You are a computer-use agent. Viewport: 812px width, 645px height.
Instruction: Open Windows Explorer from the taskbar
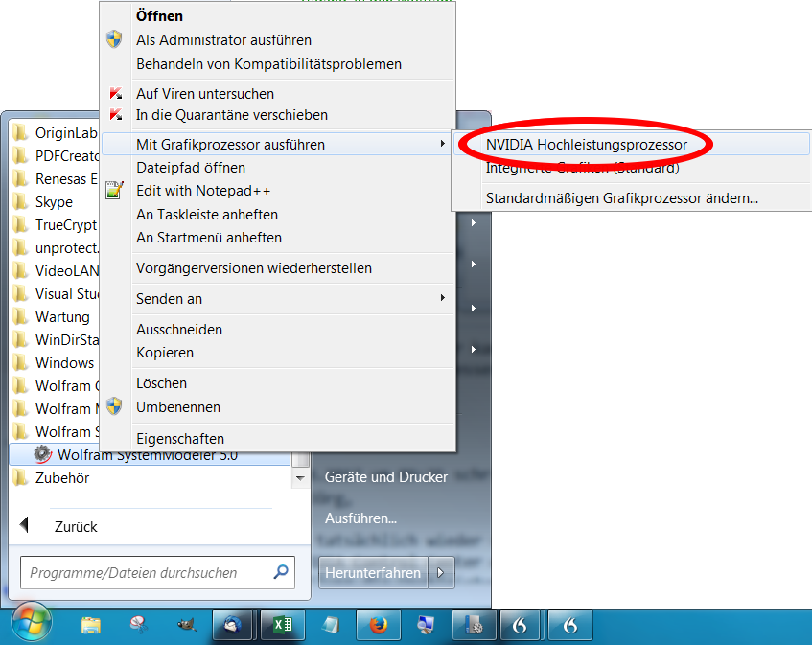(91, 625)
